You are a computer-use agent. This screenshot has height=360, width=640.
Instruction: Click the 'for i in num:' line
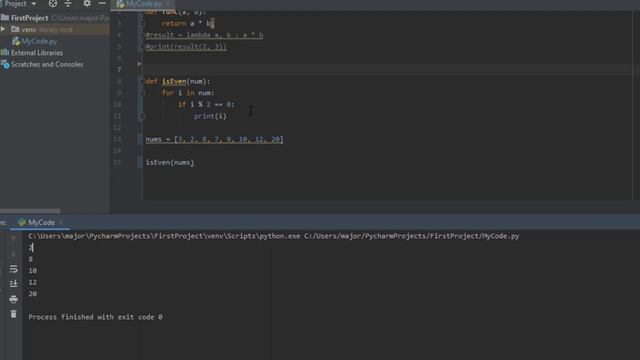[x=188, y=93]
